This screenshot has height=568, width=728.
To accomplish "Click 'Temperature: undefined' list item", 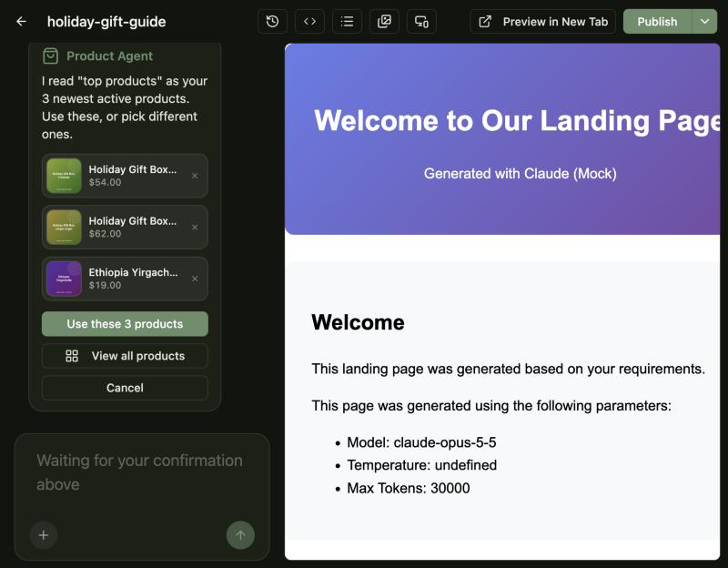I will point(421,465).
